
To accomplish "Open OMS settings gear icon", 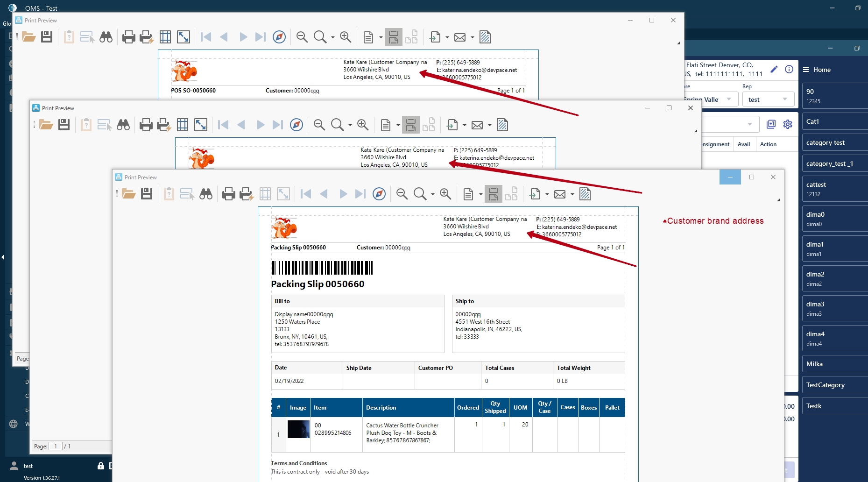I will point(788,124).
